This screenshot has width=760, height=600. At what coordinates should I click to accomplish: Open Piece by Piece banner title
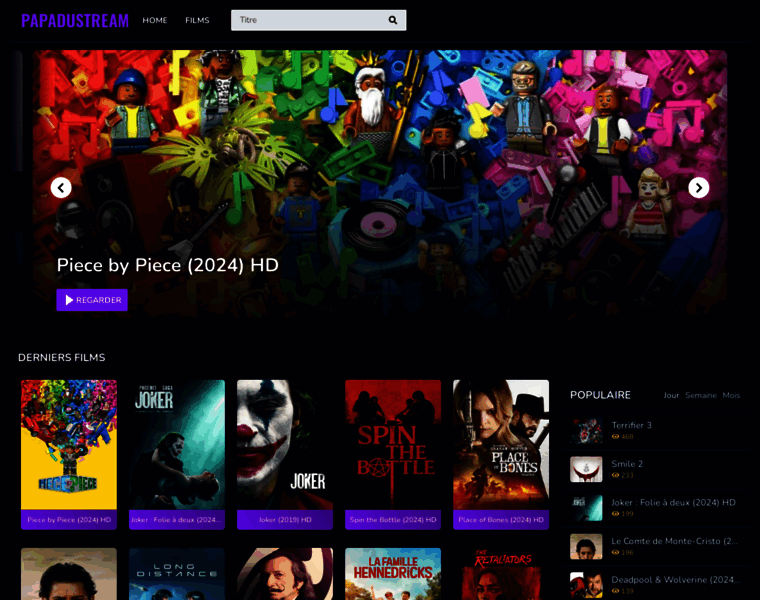pyautogui.click(x=168, y=265)
